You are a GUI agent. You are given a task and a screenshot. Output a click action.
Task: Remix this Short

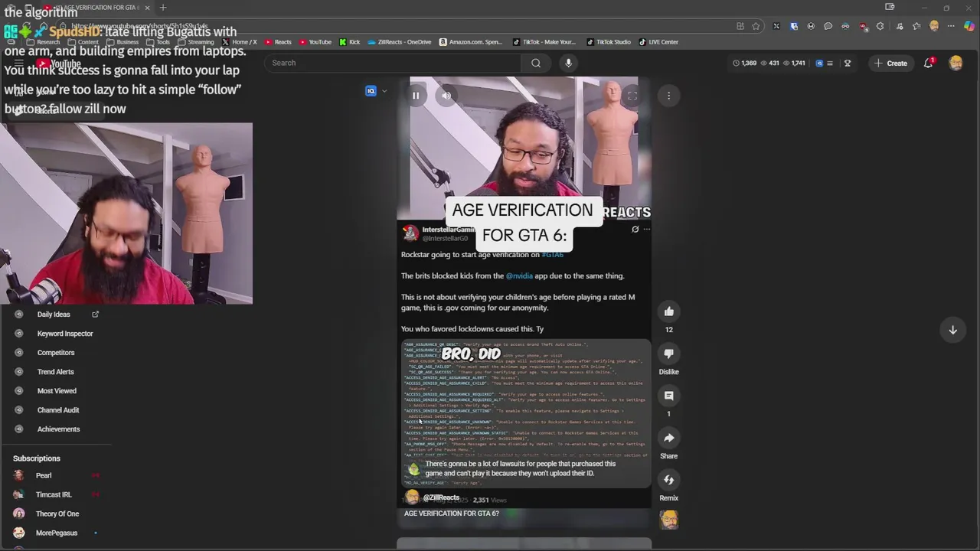(669, 480)
